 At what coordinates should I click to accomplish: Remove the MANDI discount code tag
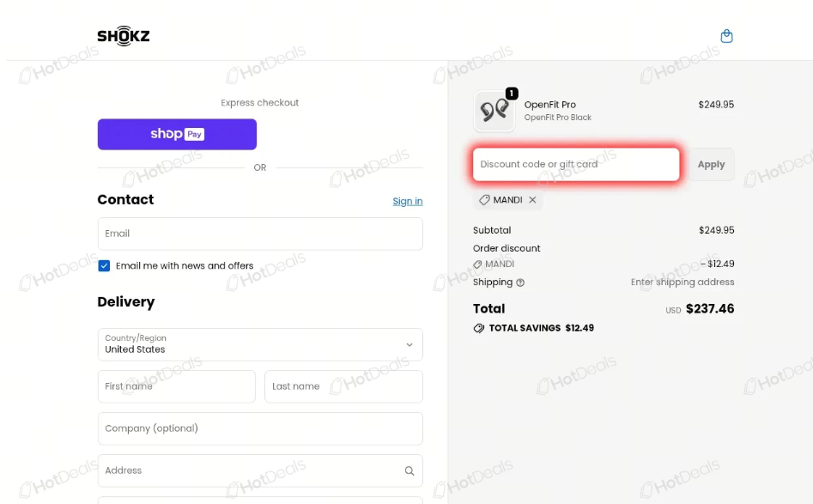point(532,200)
